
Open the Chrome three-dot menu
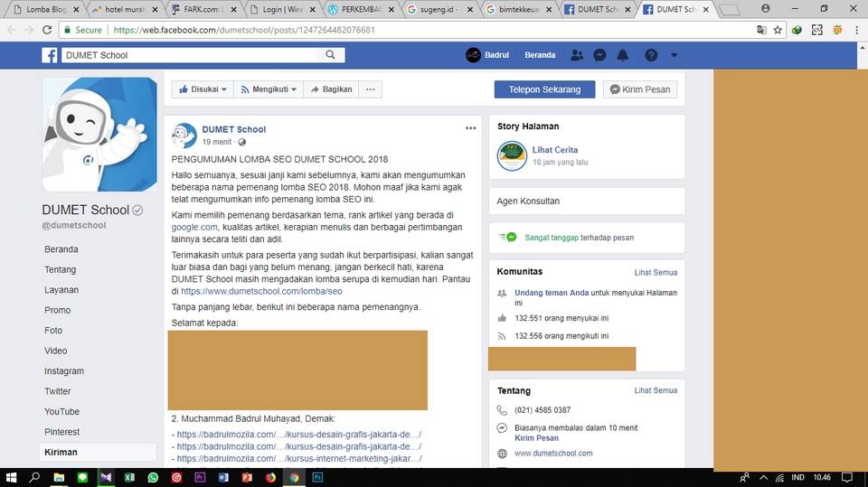point(856,30)
